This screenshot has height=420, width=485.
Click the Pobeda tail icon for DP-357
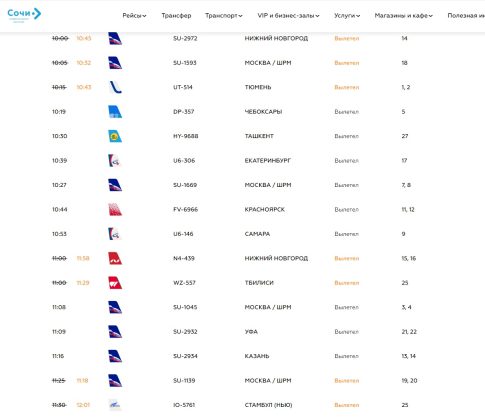point(115,112)
